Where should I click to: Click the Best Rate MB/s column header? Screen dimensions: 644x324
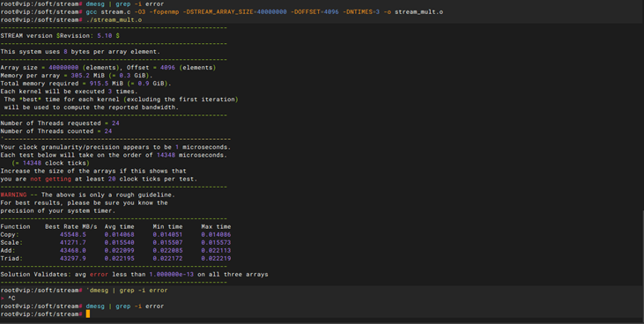point(71,226)
